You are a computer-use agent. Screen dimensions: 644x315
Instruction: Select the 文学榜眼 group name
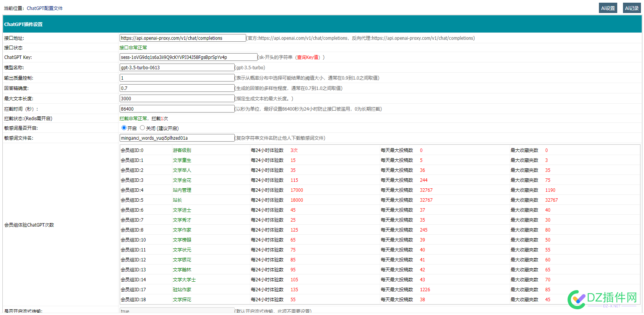click(182, 240)
